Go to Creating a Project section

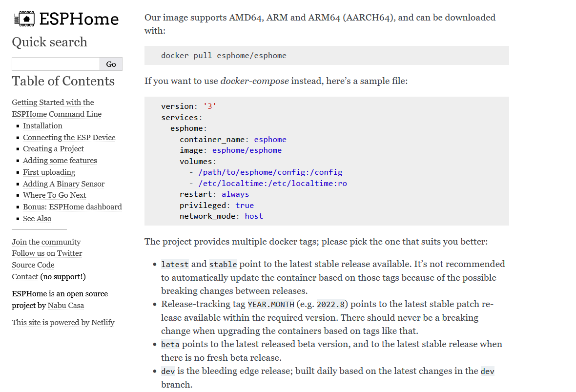click(x=53, y=149)
